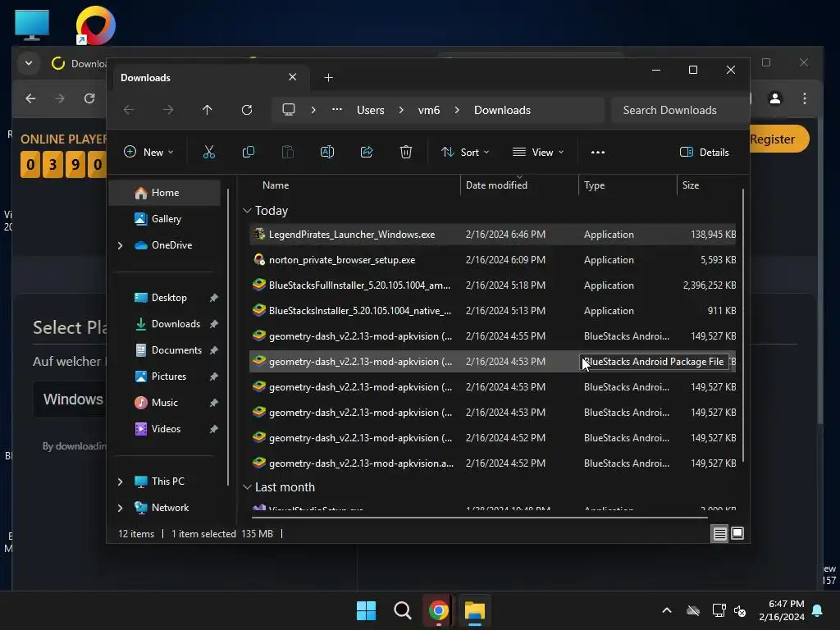Viewport: 840px width, 630px height.
Task: Open the notification bell in taskbar
Action: tap(818, 610)
